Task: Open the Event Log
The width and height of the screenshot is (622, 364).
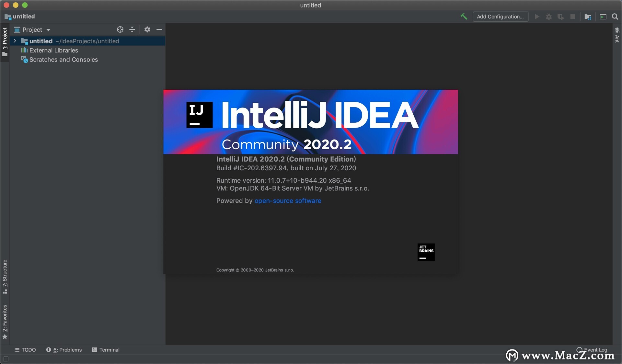Action: pos(592,350)
